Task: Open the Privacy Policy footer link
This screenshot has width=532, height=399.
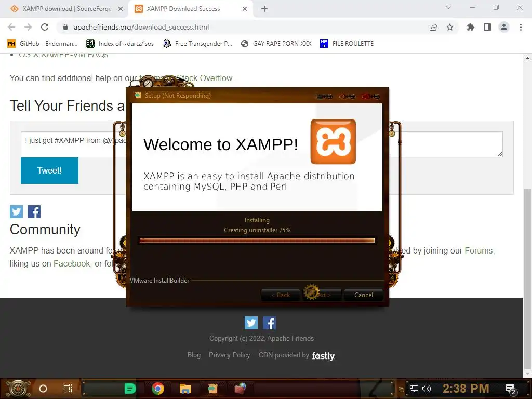Action: click(x=229, y=355)
